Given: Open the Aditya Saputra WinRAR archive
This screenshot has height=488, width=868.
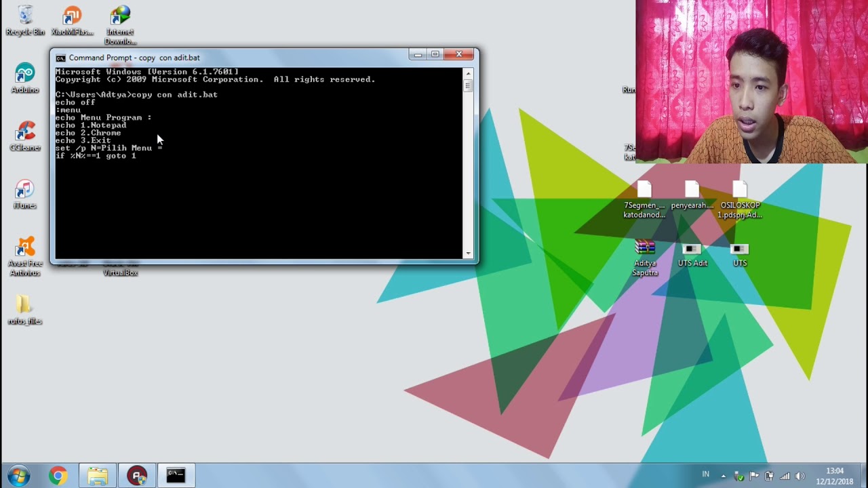Looking at the screenshot, I should pyautogui.click(x=645, y=258).
